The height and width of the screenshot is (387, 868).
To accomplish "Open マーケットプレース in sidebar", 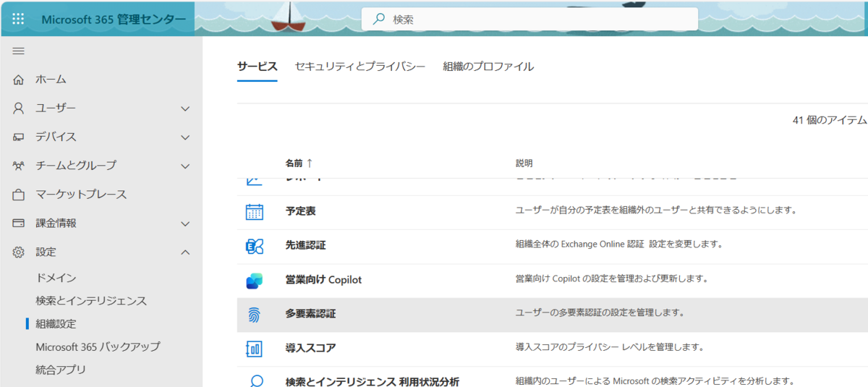I will click(81, 195).
